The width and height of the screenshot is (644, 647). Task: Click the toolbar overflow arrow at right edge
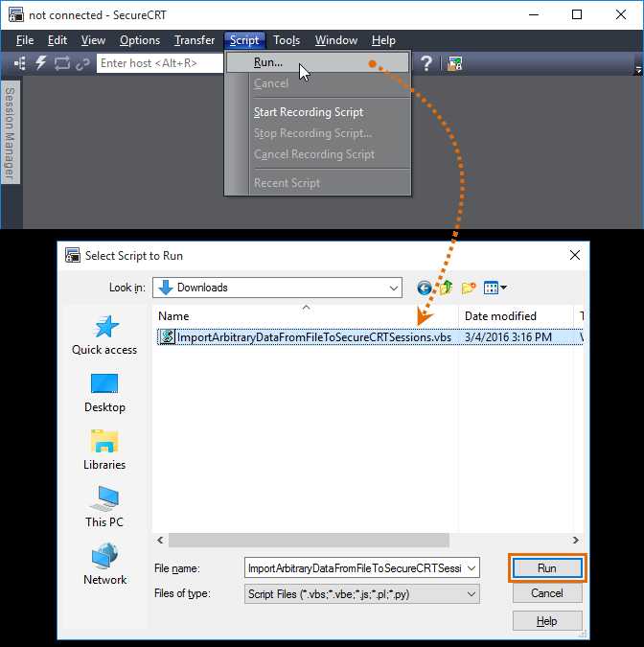coord(638,70)
